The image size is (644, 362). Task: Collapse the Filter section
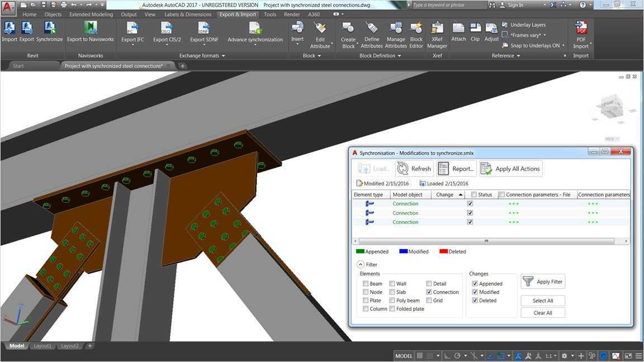[360, 265]
